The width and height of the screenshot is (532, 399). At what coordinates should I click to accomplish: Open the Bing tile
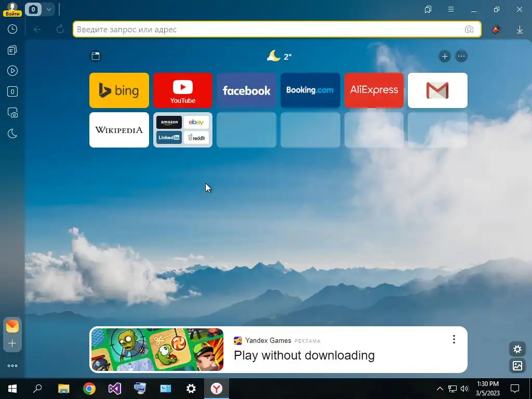[119, 90]
